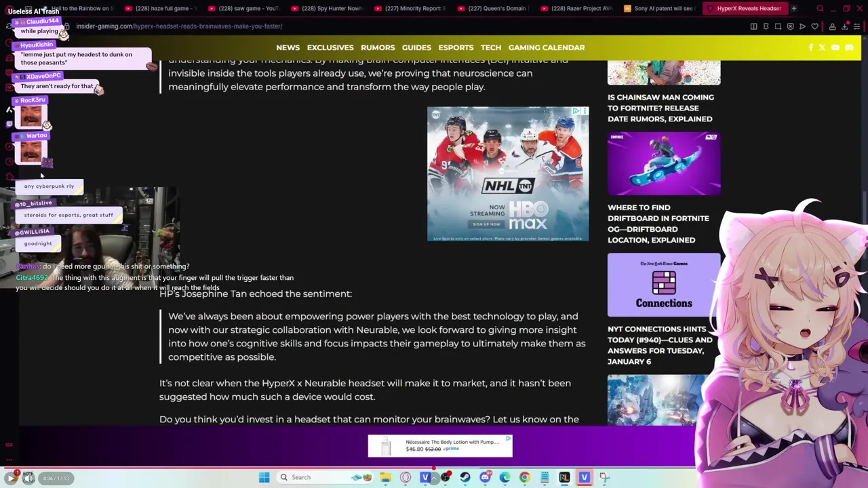Open Google Chrome from the taskbar
Screen dimensions: 868x488
pos(524,477)
